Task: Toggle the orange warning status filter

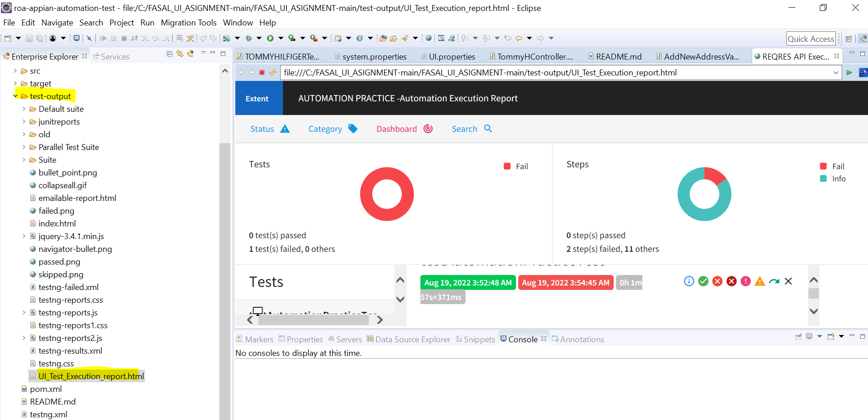Action: (x=760, y=281)
